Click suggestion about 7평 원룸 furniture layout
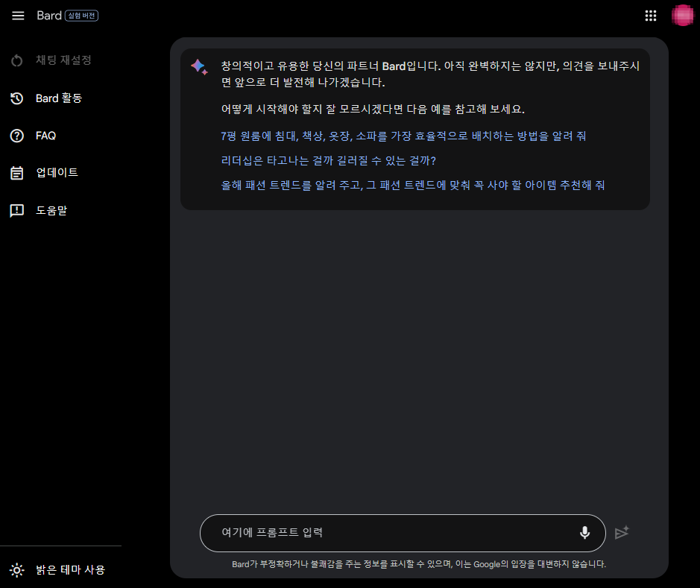700x588 pixels. pyautogui.click(x=403, y=136)
